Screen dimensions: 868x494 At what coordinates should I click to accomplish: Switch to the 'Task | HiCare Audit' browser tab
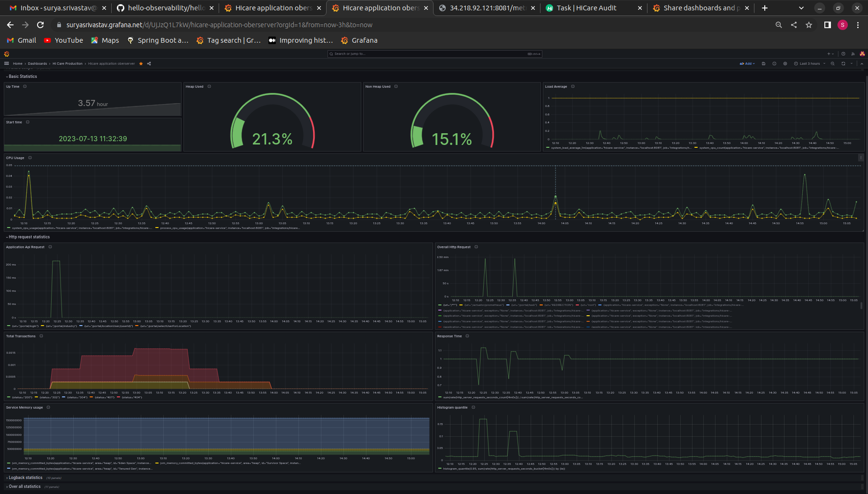[586, 8]
